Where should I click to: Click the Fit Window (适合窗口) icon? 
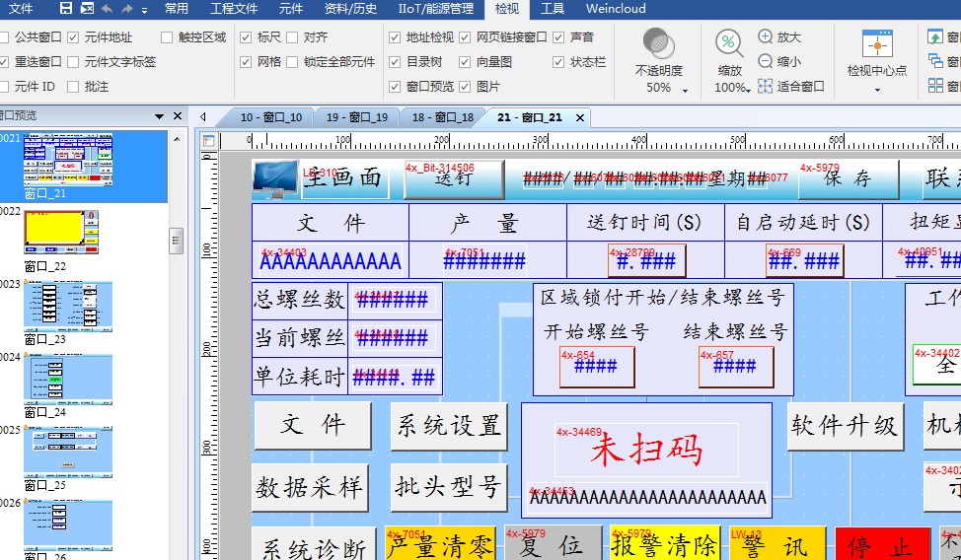[x=766, y=86]
